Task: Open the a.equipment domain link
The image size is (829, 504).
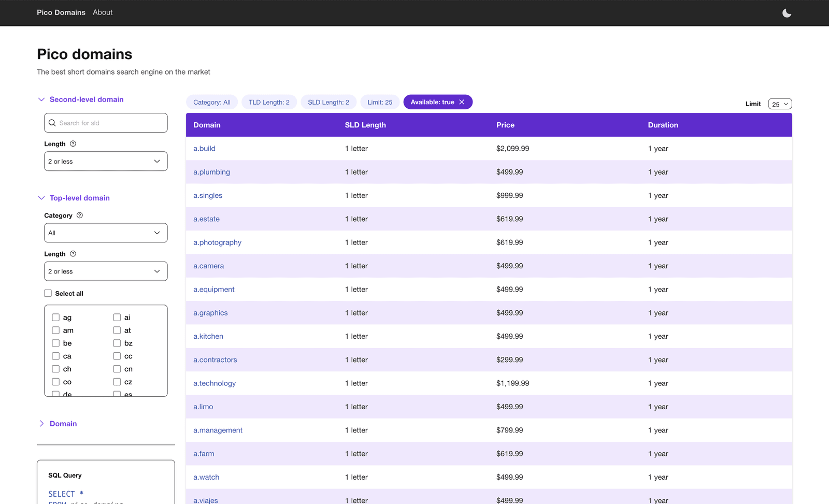Action: [x=213, y=290]
